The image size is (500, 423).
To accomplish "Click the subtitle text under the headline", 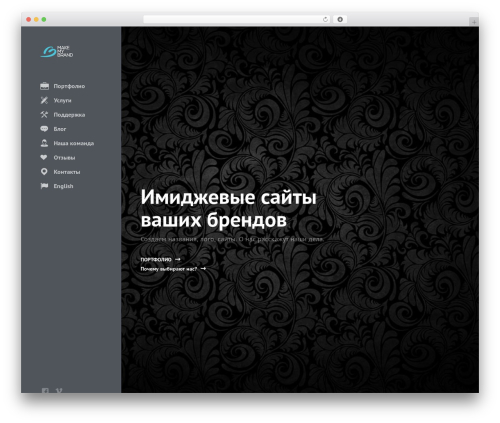I will (x=232, y=239).
